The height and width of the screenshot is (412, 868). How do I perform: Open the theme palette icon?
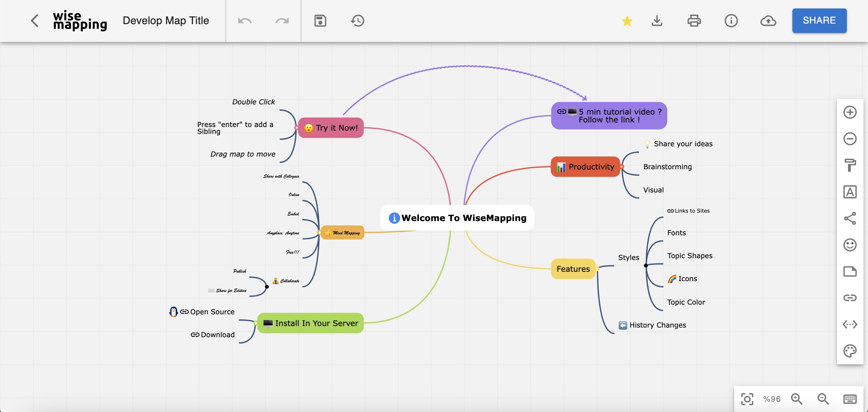(x=850, y=351)
